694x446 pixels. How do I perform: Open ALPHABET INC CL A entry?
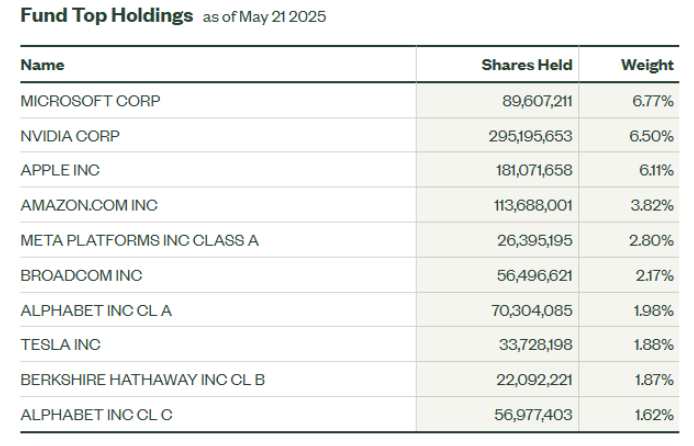pyautogui.click(x=96, y=310)
